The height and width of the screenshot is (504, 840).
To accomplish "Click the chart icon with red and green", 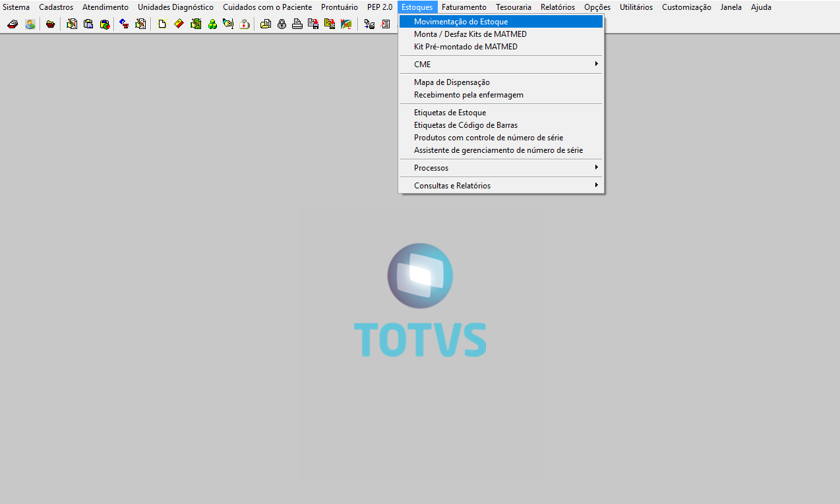I will (346, 24).
